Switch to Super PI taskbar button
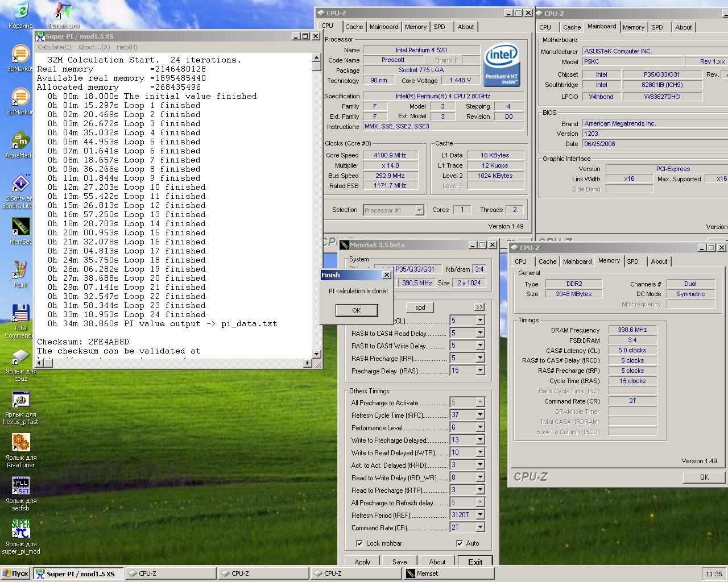The height and width of the screenshot is (582, 728). (x=78, y=573)
